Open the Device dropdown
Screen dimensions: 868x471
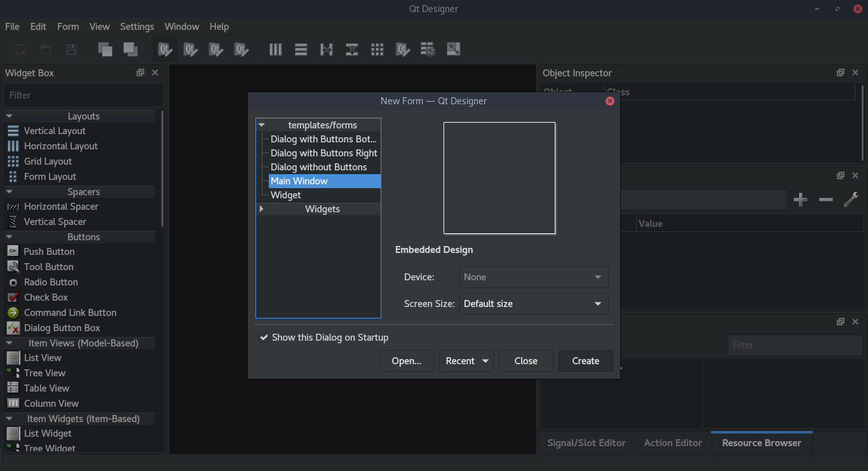click(x=534, y=277)
